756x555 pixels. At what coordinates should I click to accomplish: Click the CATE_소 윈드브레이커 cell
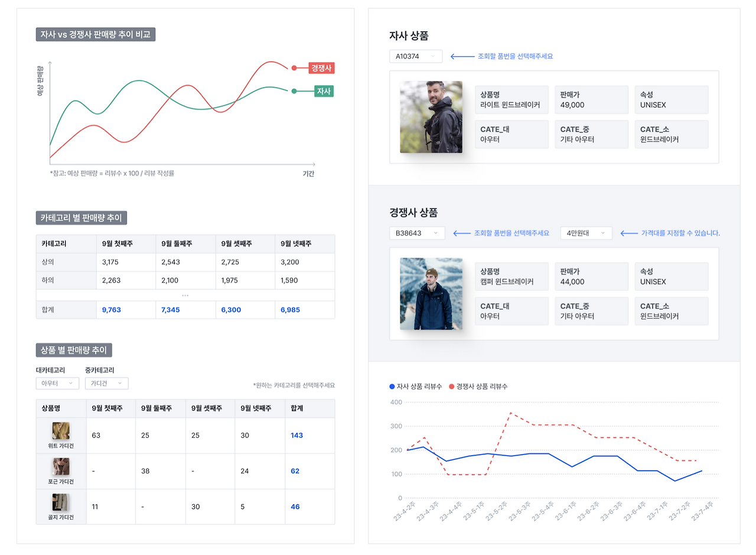click(x=671, y=134)
